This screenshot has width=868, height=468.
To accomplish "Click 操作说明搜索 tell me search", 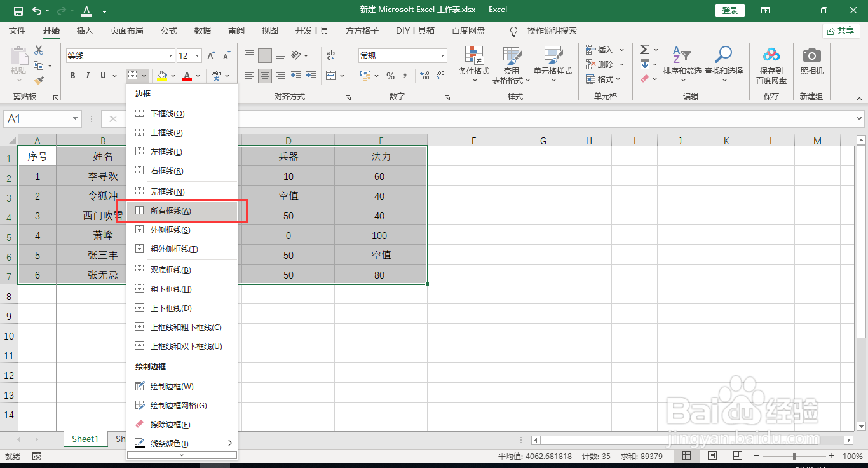I will tap(552, 31).
